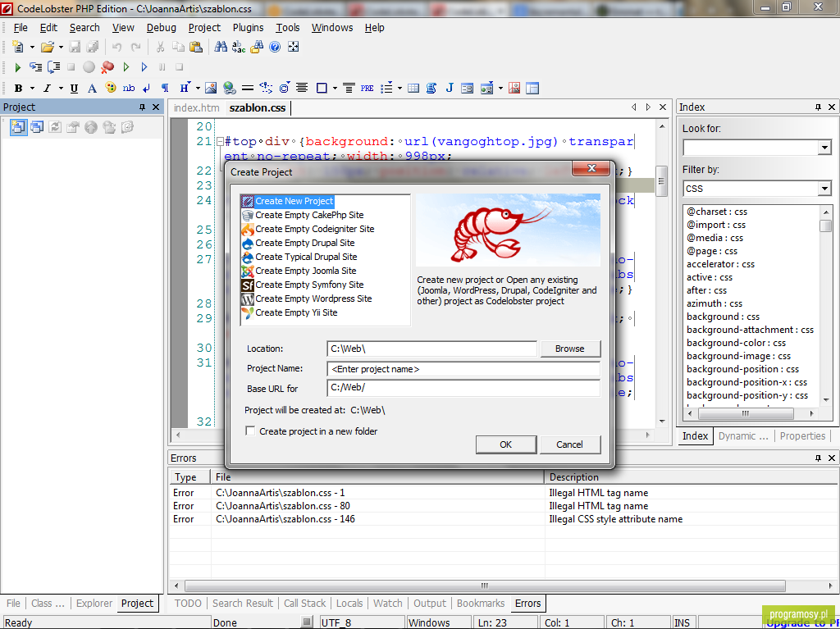Insert image using picture icon
Viewport: 840px width, 629px height.
tap(211, 88)
